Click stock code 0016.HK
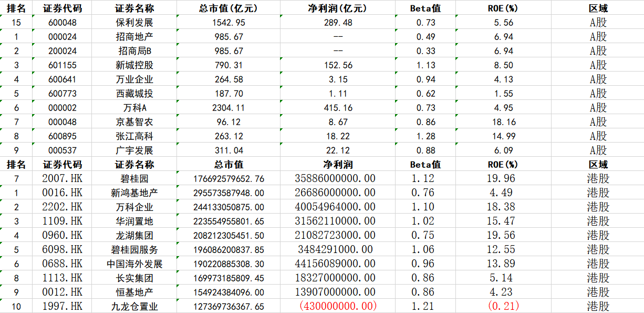644x313 pixels. coord(62,193)
